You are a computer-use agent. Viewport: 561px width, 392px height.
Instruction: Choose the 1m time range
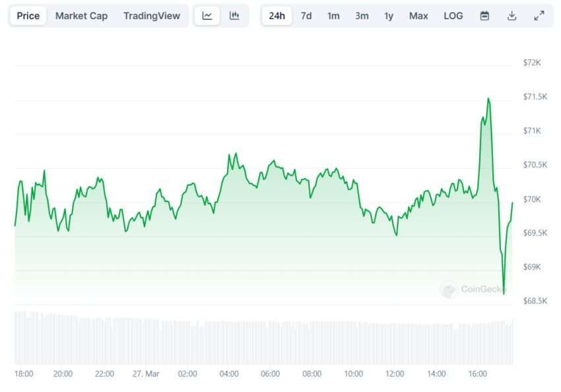[333, 16]
